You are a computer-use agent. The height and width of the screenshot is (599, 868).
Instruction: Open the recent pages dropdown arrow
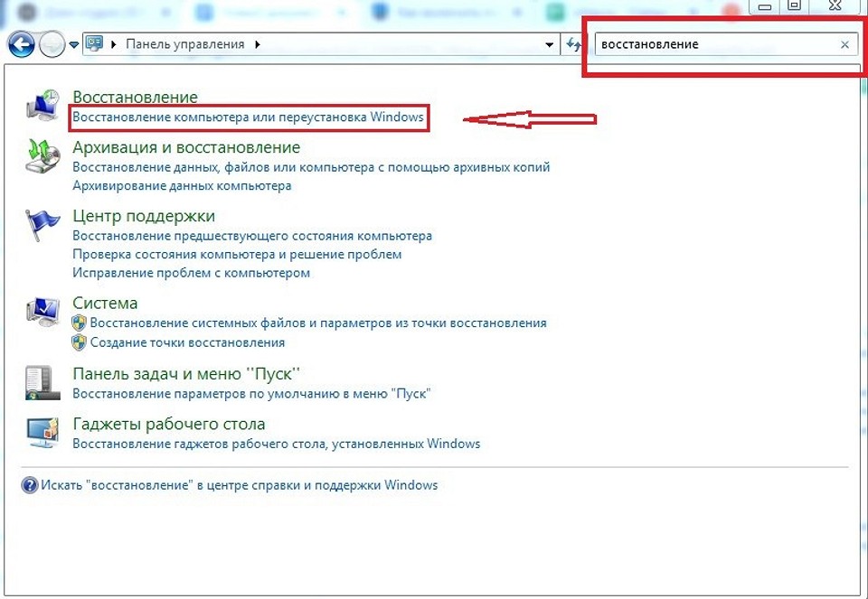pos(73,45)
